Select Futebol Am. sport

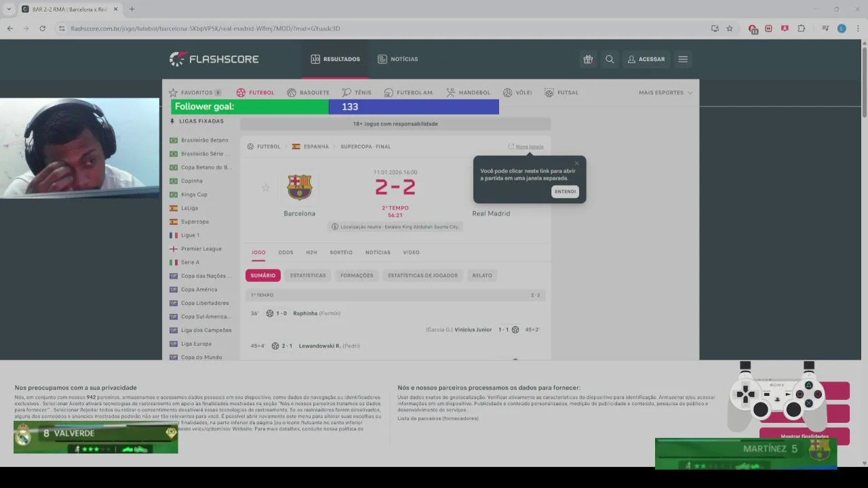tap(408, 92)
